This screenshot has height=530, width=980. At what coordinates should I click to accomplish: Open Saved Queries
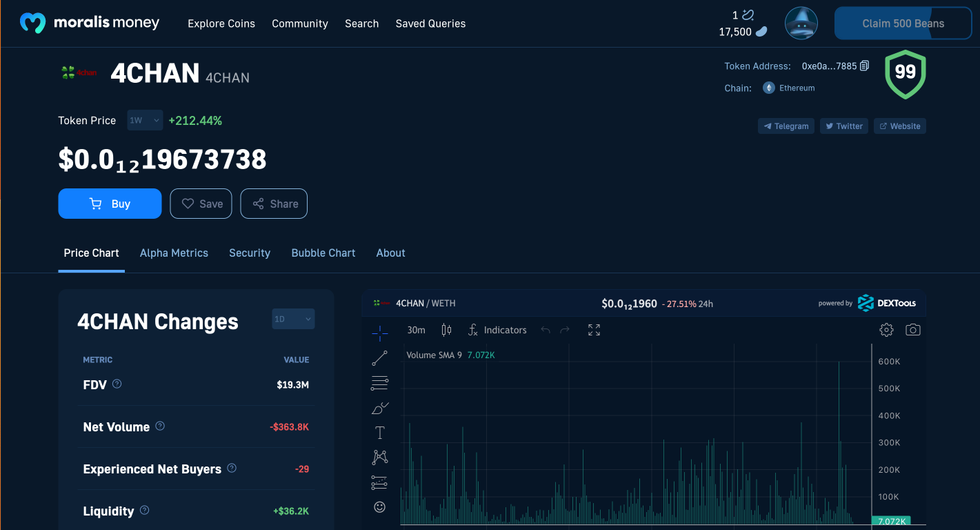pyautogui.click(x=430, y=23)
